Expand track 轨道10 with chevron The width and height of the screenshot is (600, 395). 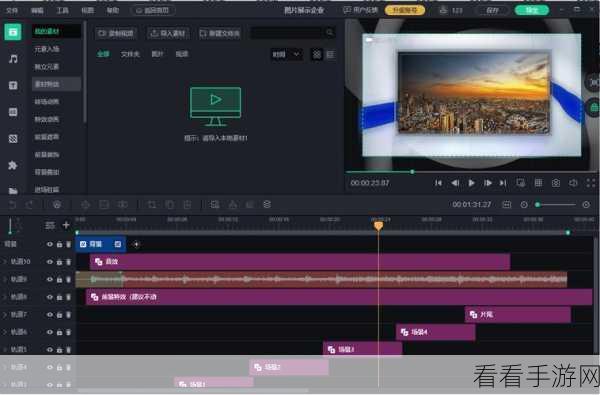pyautogui.click(x=5, y=262)
